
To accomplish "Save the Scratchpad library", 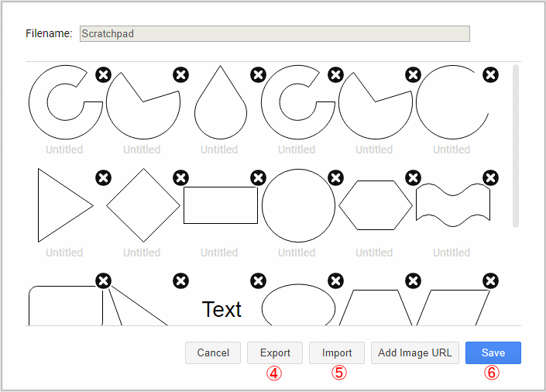I will pos(493,353).
